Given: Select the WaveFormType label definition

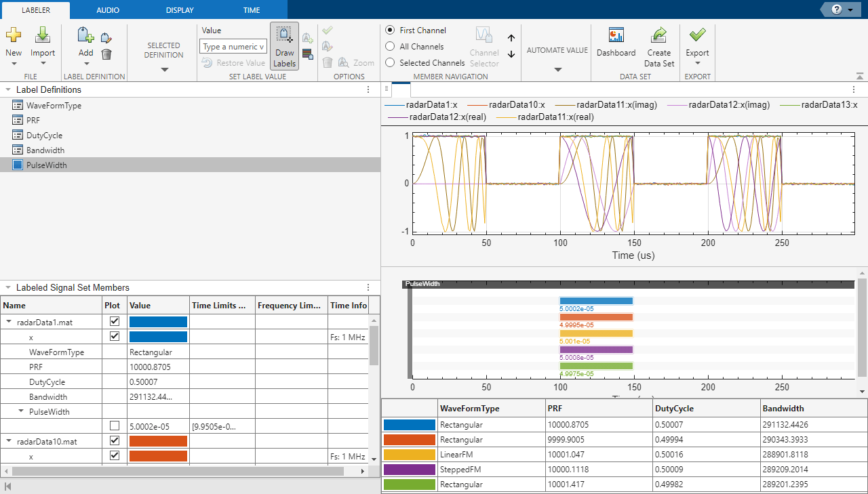Looking at the screenshot, I should click(x=54, y=106).
